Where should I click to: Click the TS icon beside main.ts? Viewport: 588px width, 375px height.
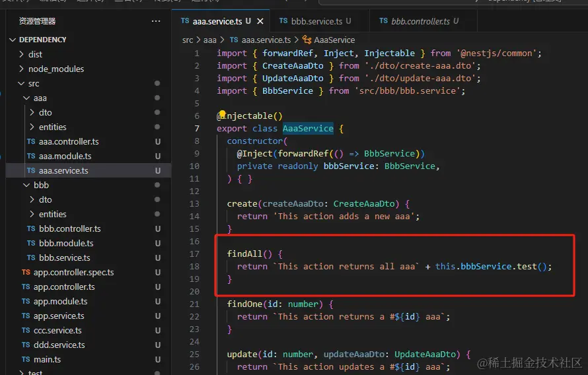26,360
